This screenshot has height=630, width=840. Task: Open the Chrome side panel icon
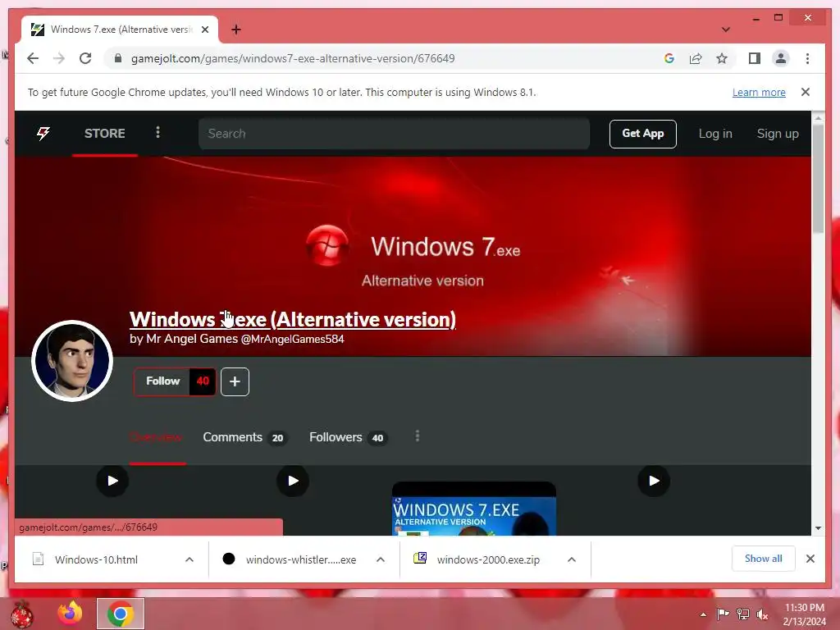click(x=755, y=58)
